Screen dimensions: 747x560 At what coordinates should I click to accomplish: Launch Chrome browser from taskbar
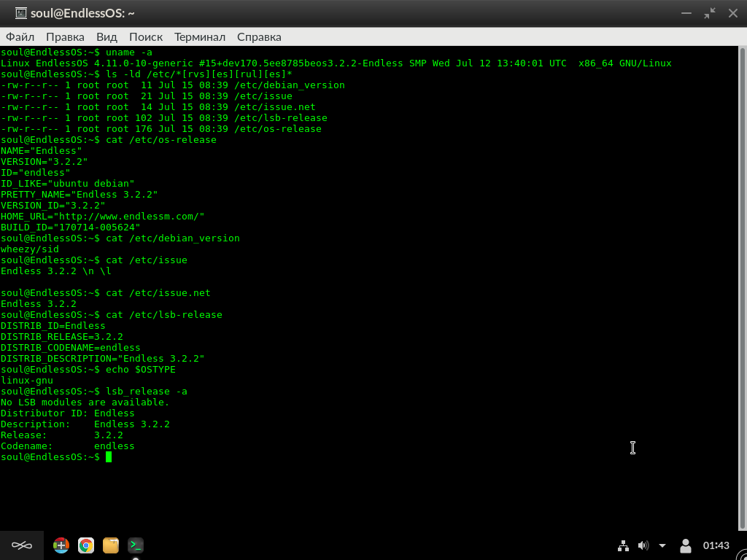click(x=86, y=545)
